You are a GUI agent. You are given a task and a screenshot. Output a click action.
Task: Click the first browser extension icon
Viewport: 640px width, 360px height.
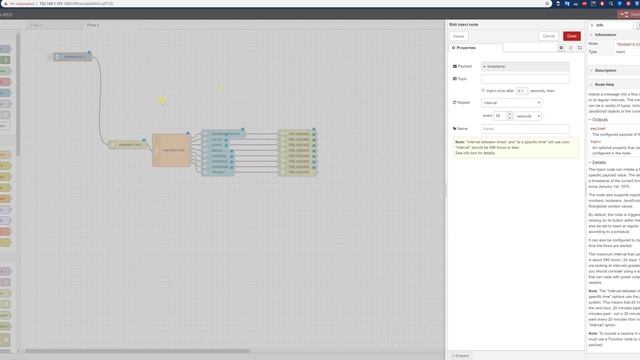(x=558, y=3)
